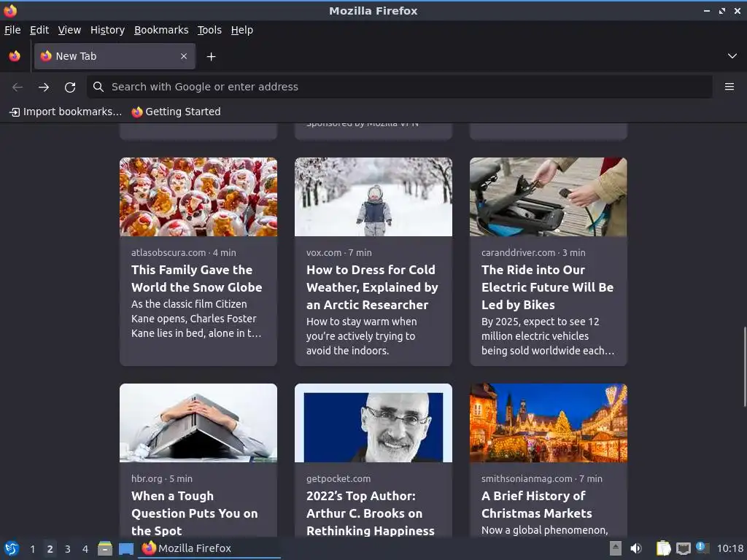Open Christmas market photo thumbnail
Image resolution: width=747 pixels, height=560 pixels.
(x=549, y=423)
